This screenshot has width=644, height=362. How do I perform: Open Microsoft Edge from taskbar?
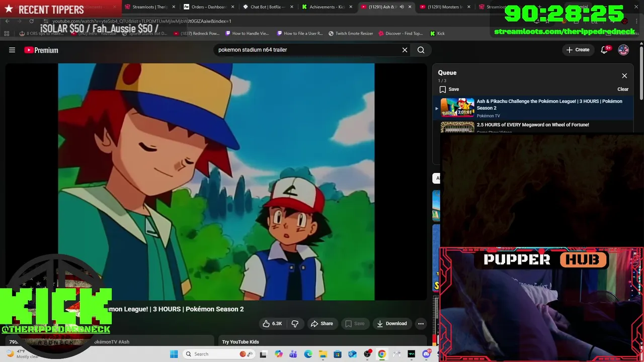[x=308, y=354]
